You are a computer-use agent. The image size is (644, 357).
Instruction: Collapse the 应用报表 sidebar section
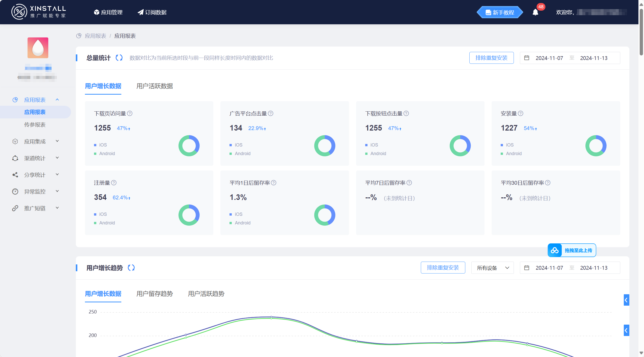click(x=57, y=99)
